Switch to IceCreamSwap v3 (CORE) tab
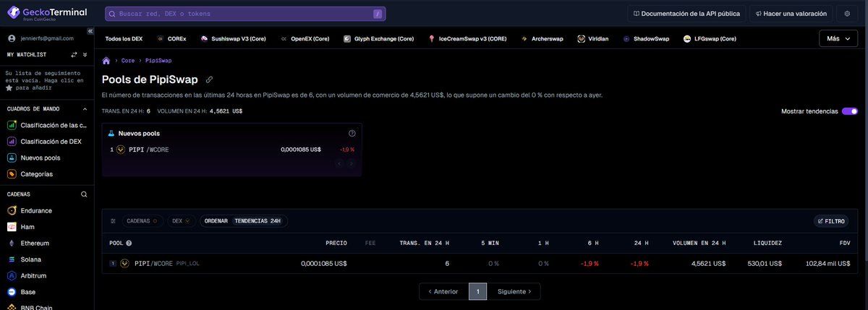This screenshot has width=868, height=310. tap(467, 38)
